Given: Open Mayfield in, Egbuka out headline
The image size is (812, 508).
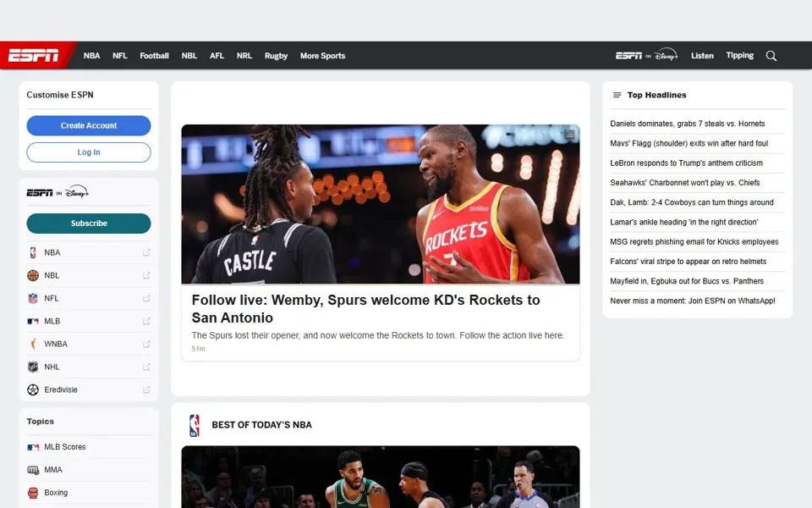Looking at the screenshot, I should coord(687,281).
